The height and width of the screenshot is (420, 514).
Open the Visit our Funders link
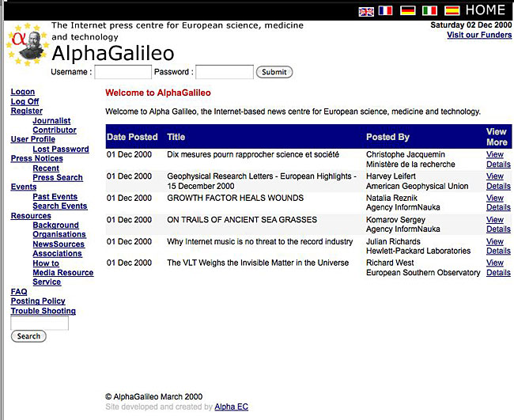click(479, 35)
